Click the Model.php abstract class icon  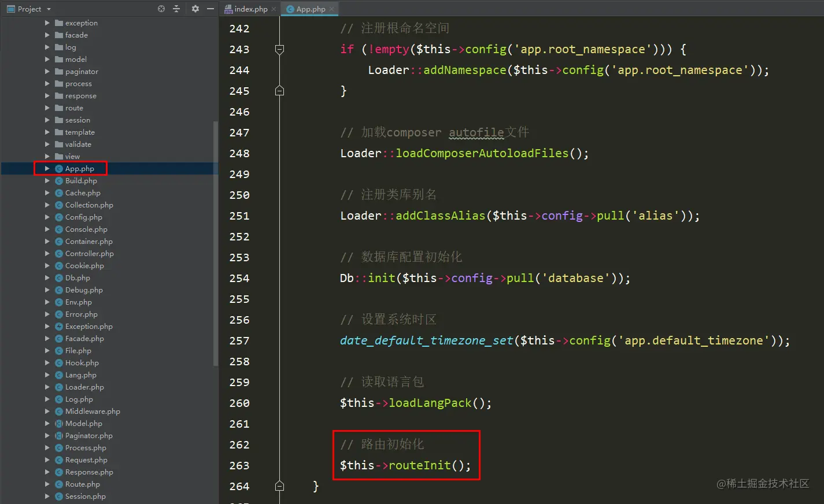(x=59, y=424)
